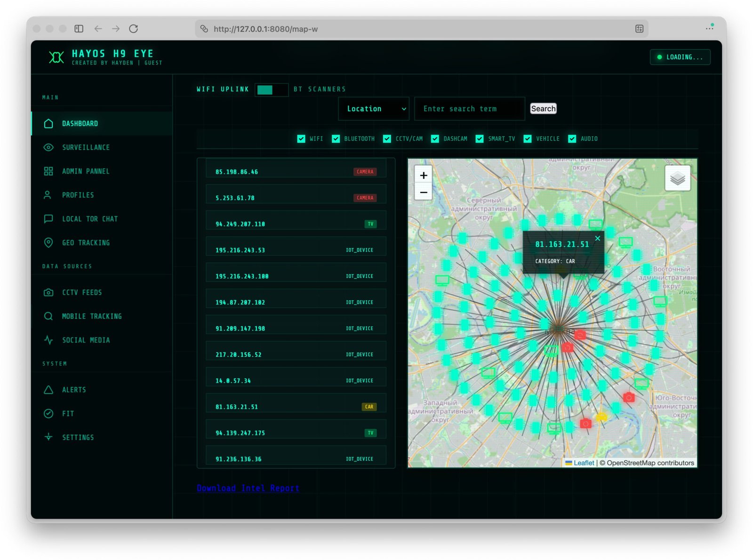The image size is (753, 560).
Task: Click the HAYOS H9 EYE logo icon
Action: click(56, 57)
